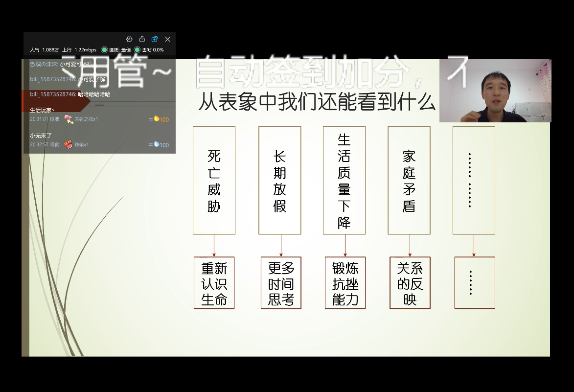Close the live chat overlay panel
Screen dimensions: 574x392
pos(168,39)
